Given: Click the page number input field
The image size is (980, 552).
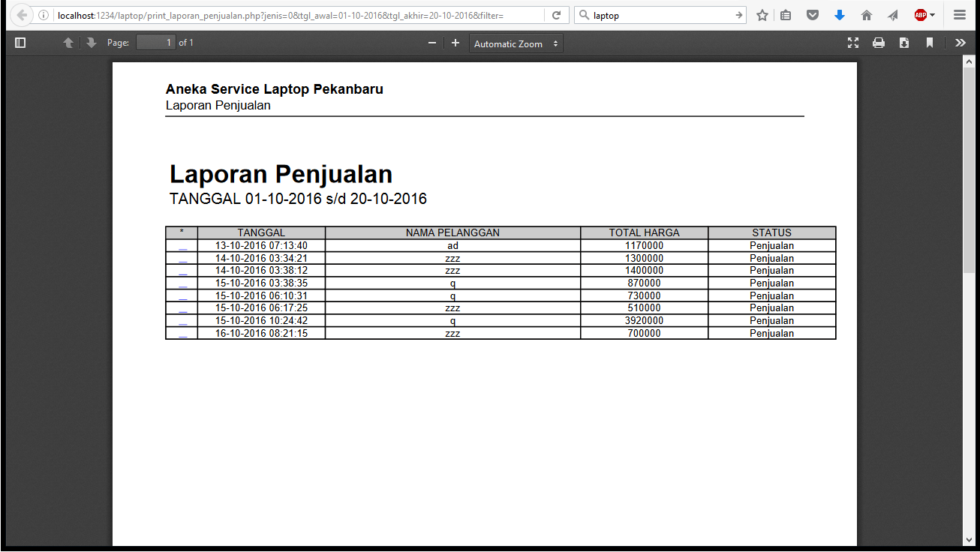Looking at the screenshot, I should coord(156,43).
